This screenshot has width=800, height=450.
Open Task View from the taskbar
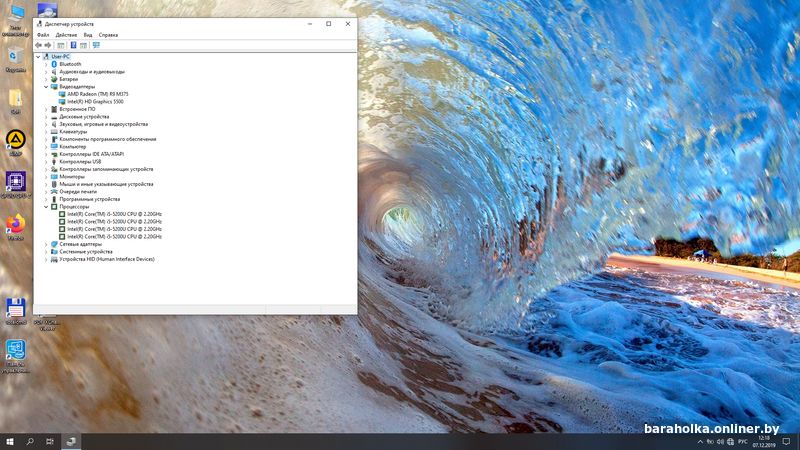[x=49, y=441]
